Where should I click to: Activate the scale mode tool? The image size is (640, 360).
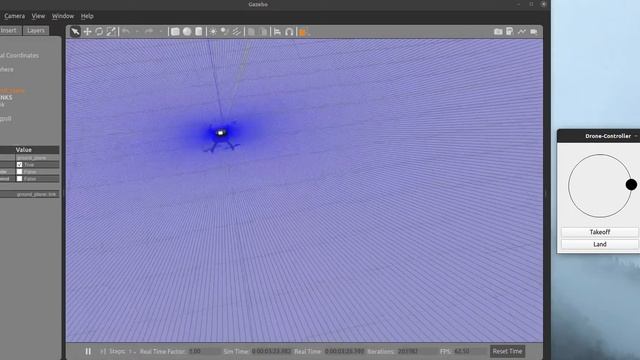[111, 32]
